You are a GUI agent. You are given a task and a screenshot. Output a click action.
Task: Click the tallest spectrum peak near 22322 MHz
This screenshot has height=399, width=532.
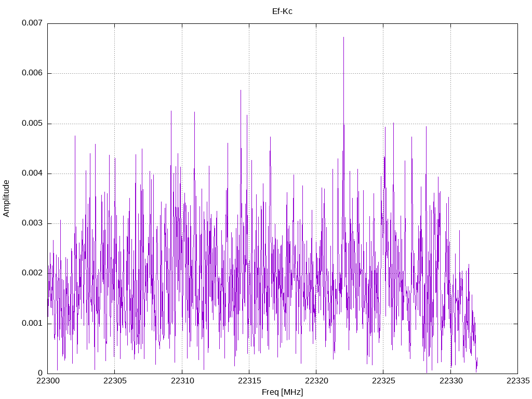click(344, 37)
